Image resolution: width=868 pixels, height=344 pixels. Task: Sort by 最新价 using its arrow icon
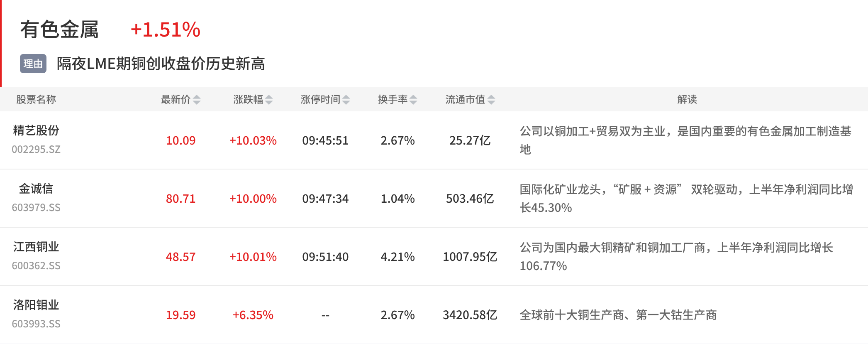tap(197, 100)
